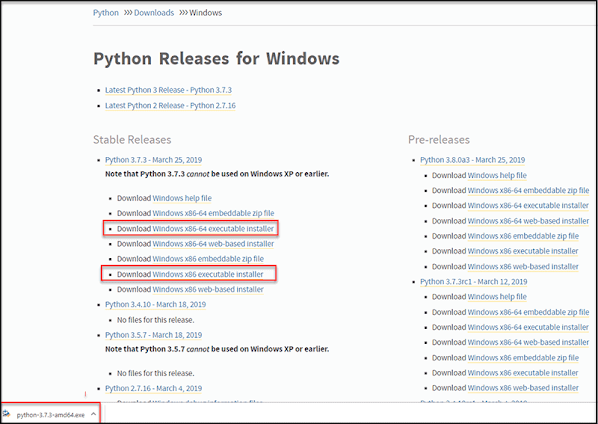Image resolution: width=598 pixels, height=424 pixels.
Task: Download x86-64 web-based installer under Python 3.7.3 stable
Action: coord(213,244)
